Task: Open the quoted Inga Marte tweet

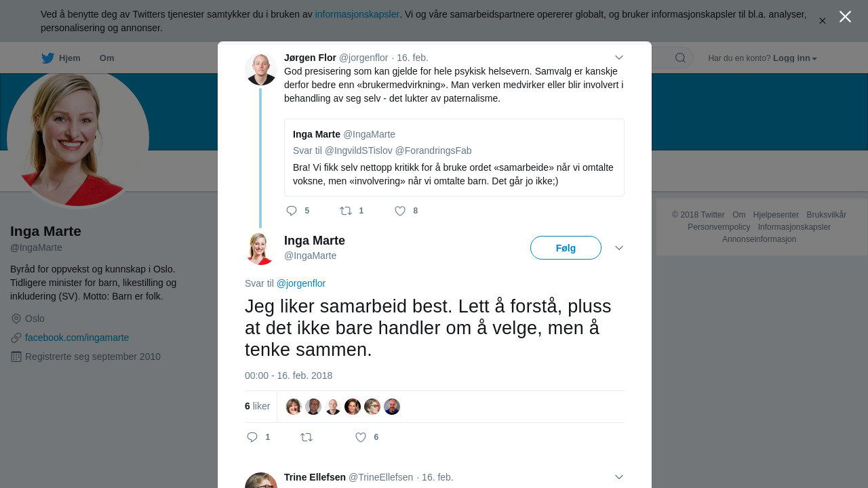Action: [x=454, y=158]
